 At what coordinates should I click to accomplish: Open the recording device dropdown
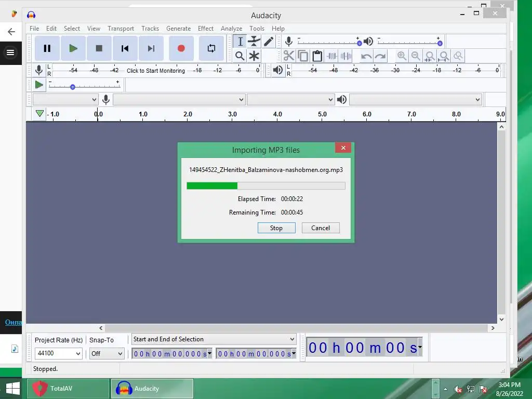click(179, 100)
